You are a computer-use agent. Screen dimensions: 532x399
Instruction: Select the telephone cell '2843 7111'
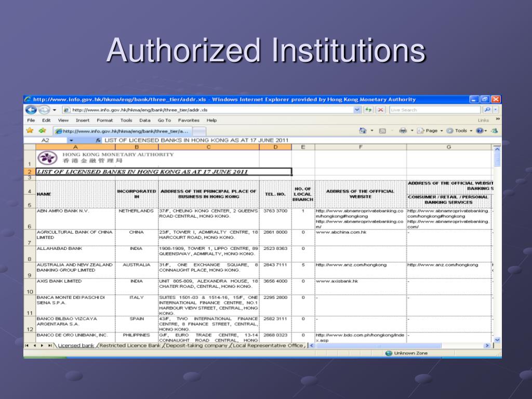coord(275,270)
